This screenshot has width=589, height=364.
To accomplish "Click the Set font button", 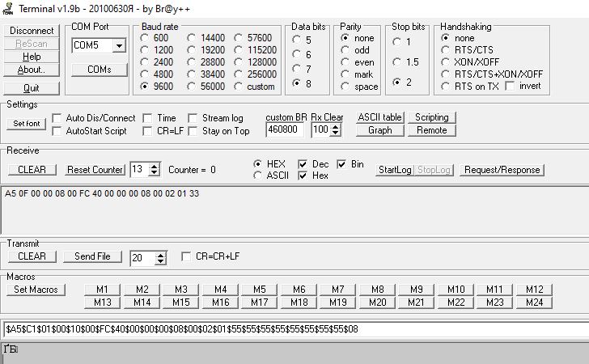I will pyautogui.click(x=26, y=124).
